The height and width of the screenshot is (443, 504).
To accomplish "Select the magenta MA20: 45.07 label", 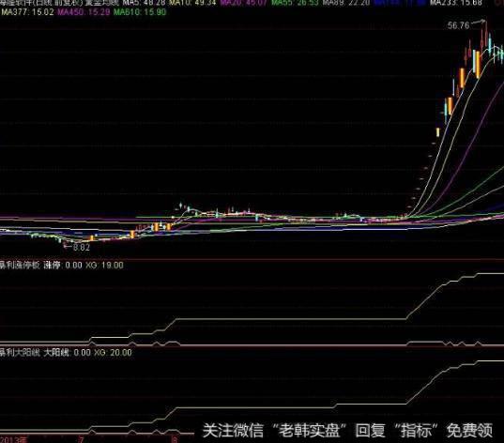I will [x=243, y=3].
